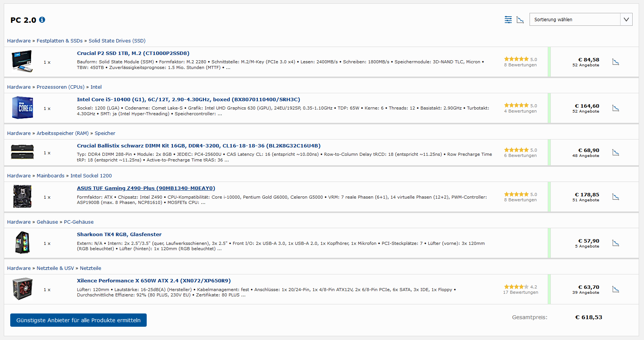View 5 Angebote for Sharkoon TK4 RGB
This screenshot has width=644, height=340.
coord(587,246)
